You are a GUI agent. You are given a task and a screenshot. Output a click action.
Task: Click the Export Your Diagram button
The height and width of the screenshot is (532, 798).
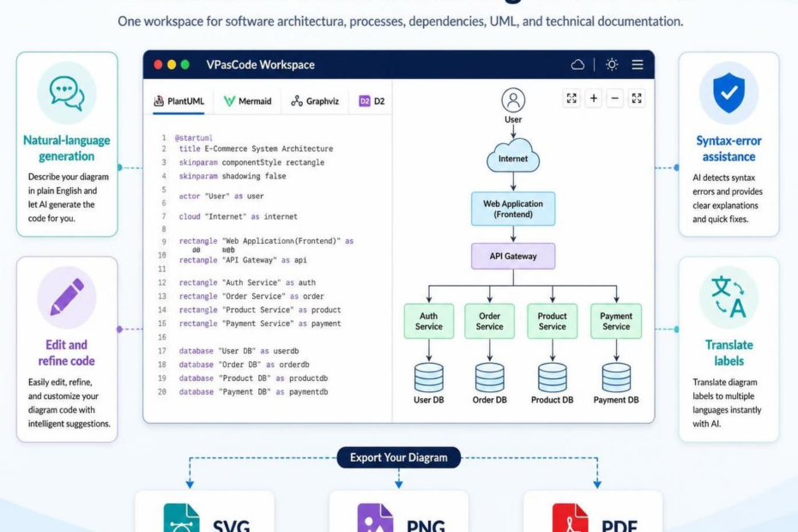tap(398, 457)
